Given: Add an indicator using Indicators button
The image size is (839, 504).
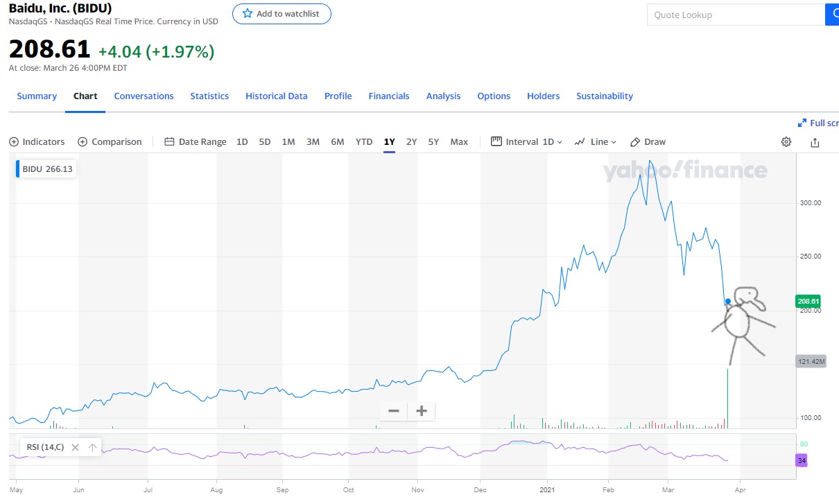Looking at the screenshot, I should click(x=37, y=142).
